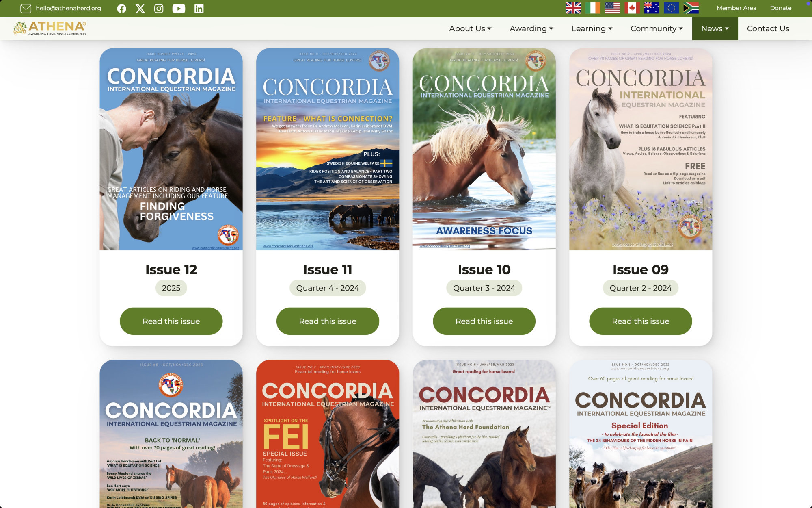Open the Facebook page icon
This screenshot has width=812, height=508.
(121, 9)
